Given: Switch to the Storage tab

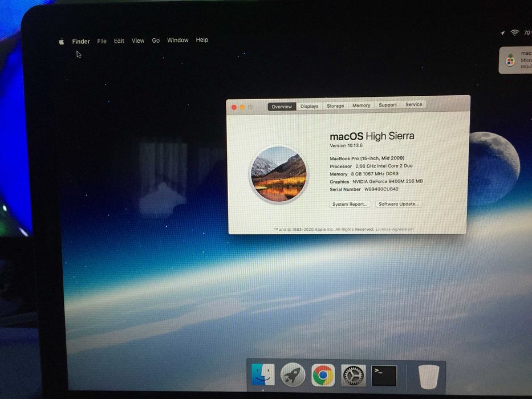Looking at the screenshot, I should point(335,106).
